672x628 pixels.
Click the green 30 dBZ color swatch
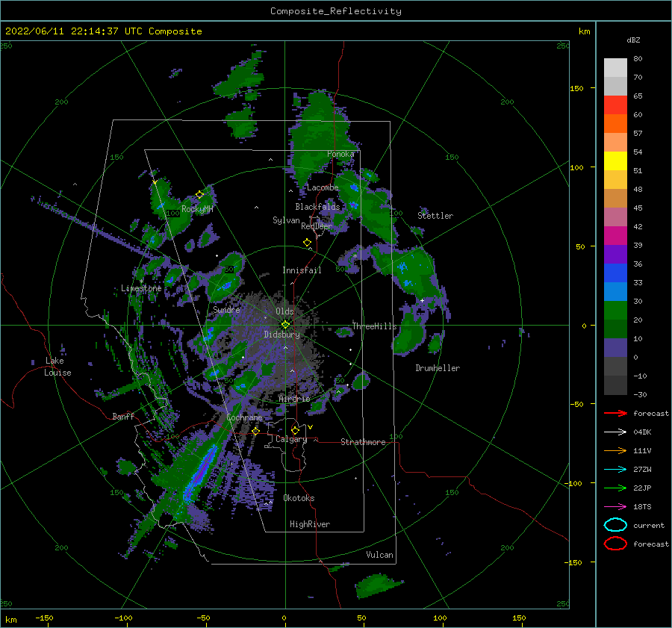pos(615,310)
